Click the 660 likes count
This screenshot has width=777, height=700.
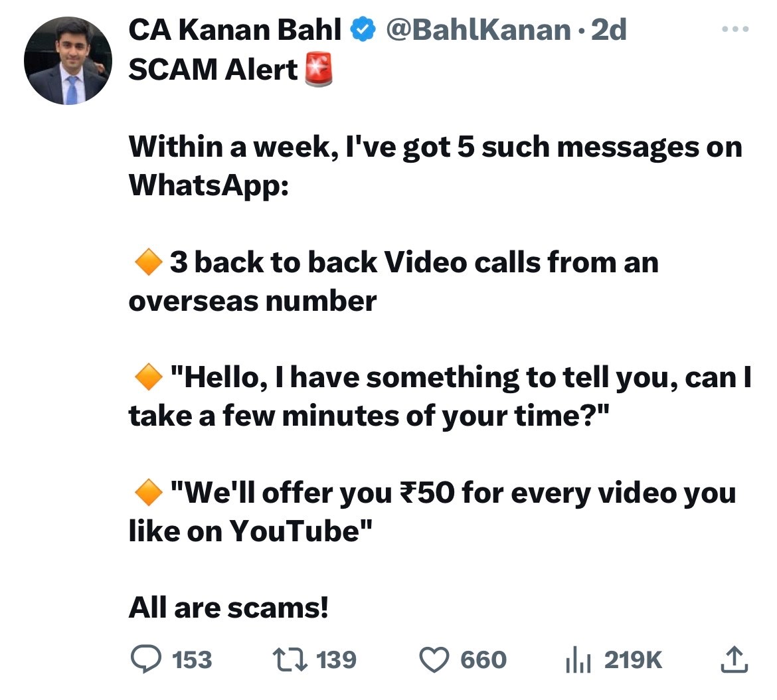click(x=483, y=660)
